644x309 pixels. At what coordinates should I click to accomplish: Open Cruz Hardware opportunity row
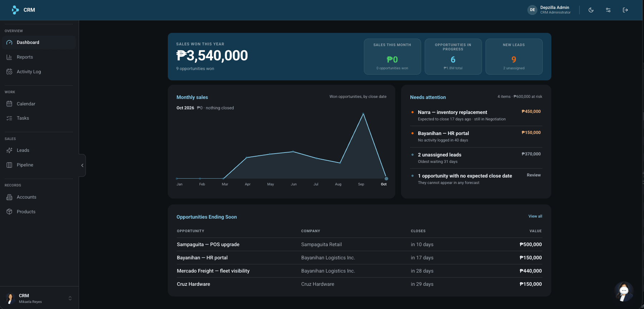[359, 284]
